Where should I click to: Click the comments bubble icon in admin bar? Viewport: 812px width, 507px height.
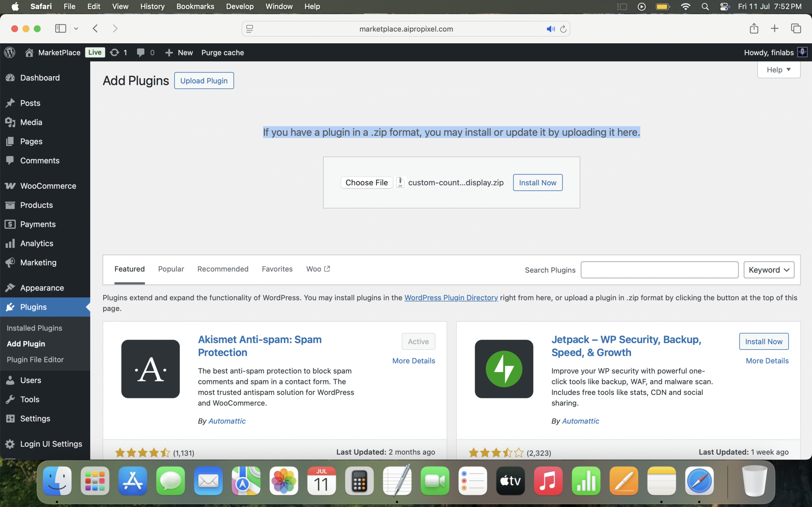click(141, 52)
